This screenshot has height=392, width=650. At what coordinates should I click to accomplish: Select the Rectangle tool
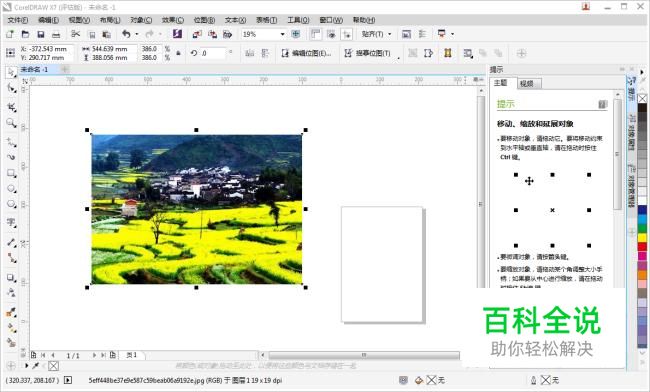pos(11,173)
